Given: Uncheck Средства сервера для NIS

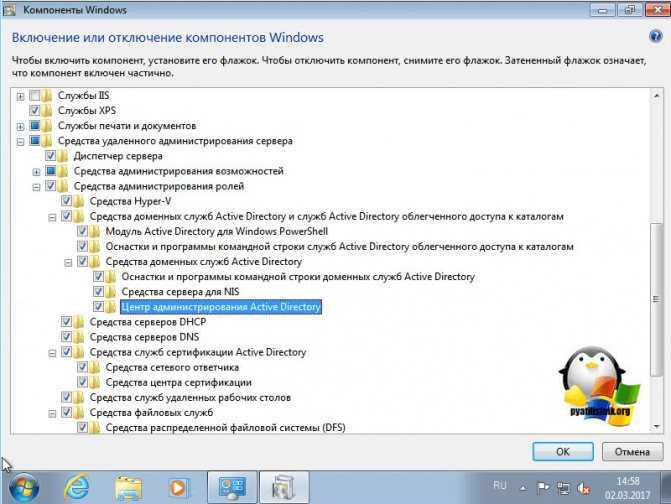Looking at the screenshot, I should point(98,292).
